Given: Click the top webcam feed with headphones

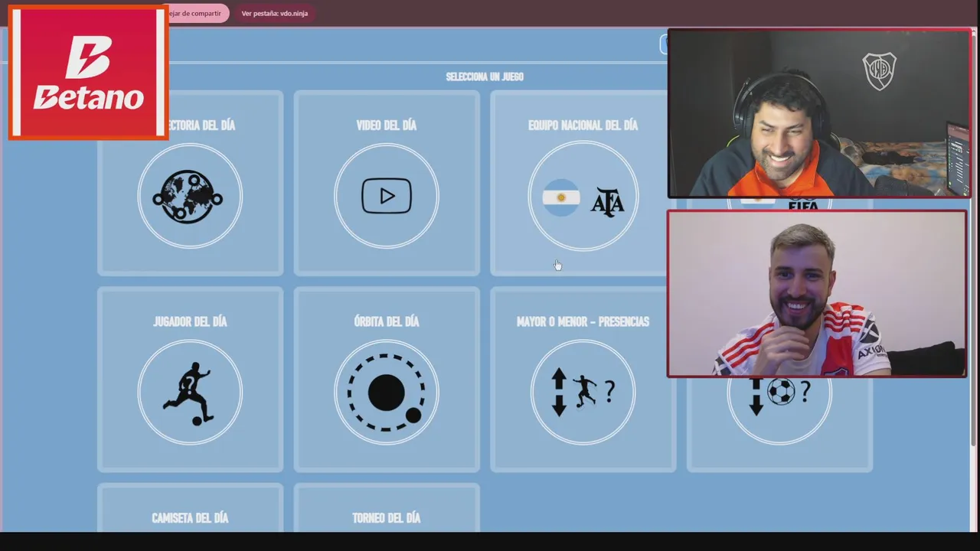Looking at the screenshot, I should click(818, 113).
